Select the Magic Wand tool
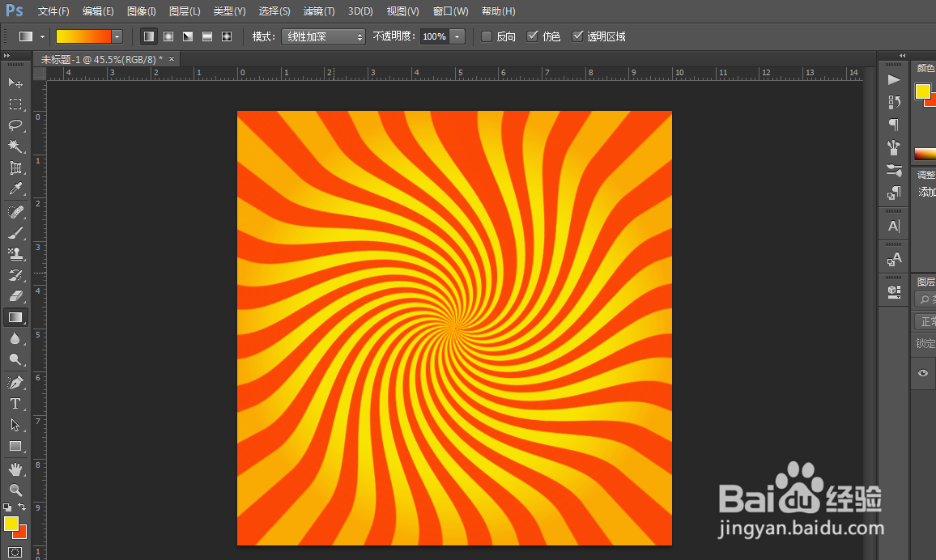This screenshot has height=560, width=936. (x=15, y=146)
